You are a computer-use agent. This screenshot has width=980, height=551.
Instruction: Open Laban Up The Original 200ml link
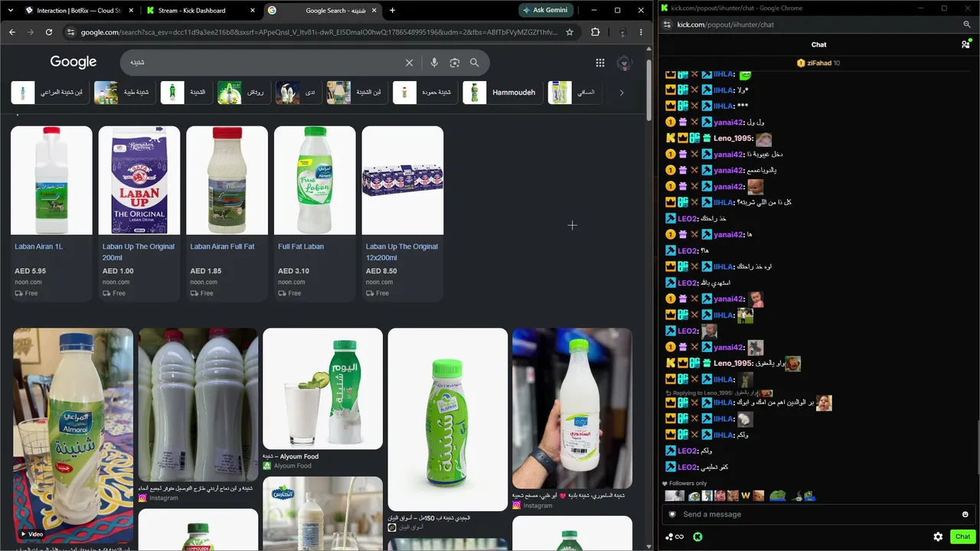pos(139,252)
